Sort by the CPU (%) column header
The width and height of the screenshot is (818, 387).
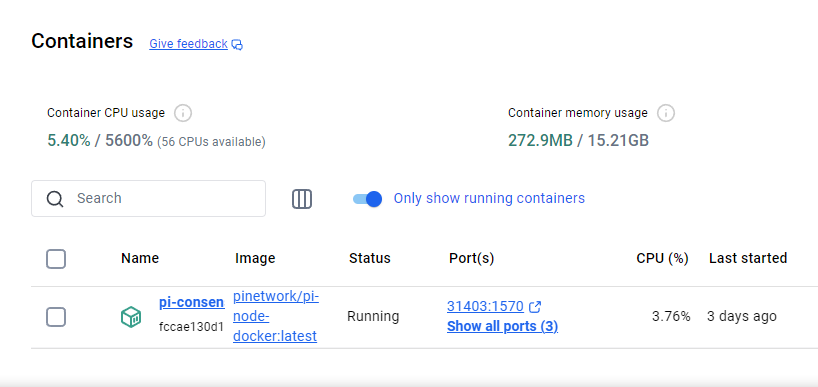pos(663,258)
